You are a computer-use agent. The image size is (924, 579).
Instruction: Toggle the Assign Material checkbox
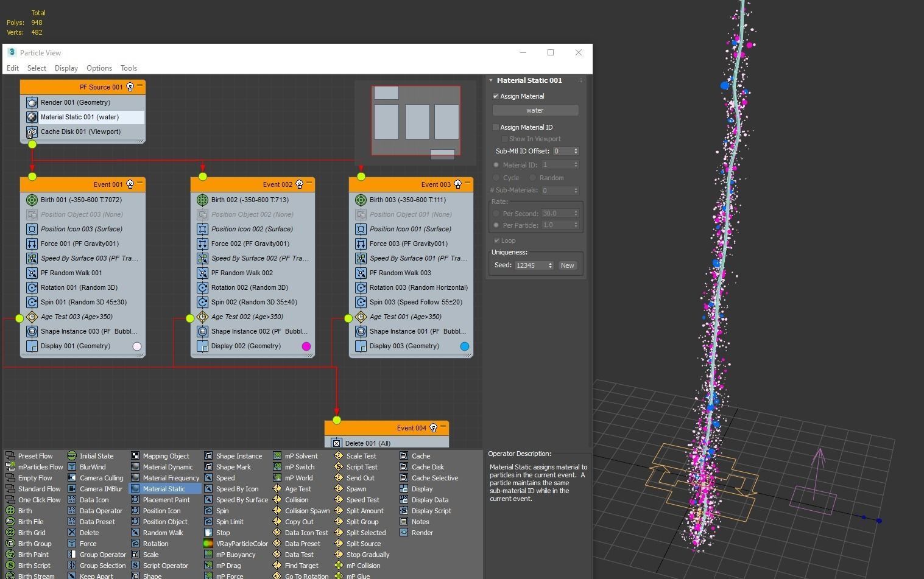(x=496, y=96)
